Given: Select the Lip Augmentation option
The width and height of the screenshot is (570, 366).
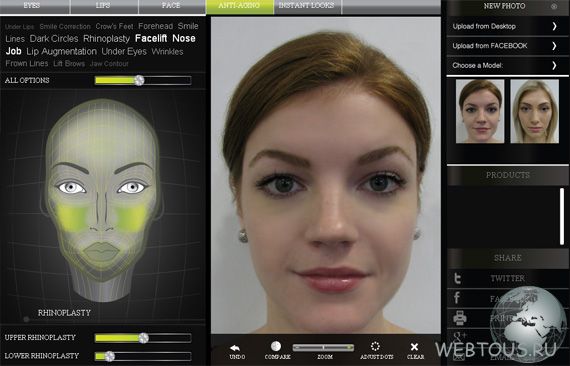Looking at the screenshot, I should click(x=61, y=52).
